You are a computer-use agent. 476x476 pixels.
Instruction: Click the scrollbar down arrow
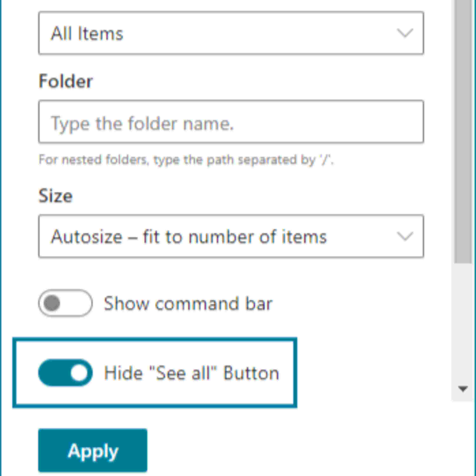[463, 389]
